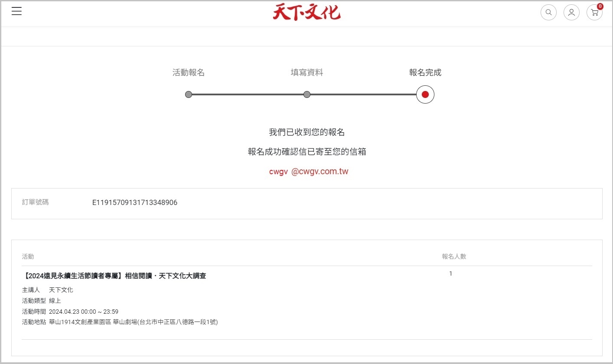Click the confirmation email address cwgv@cwgv.com.tw

click(x=309, y=171)
